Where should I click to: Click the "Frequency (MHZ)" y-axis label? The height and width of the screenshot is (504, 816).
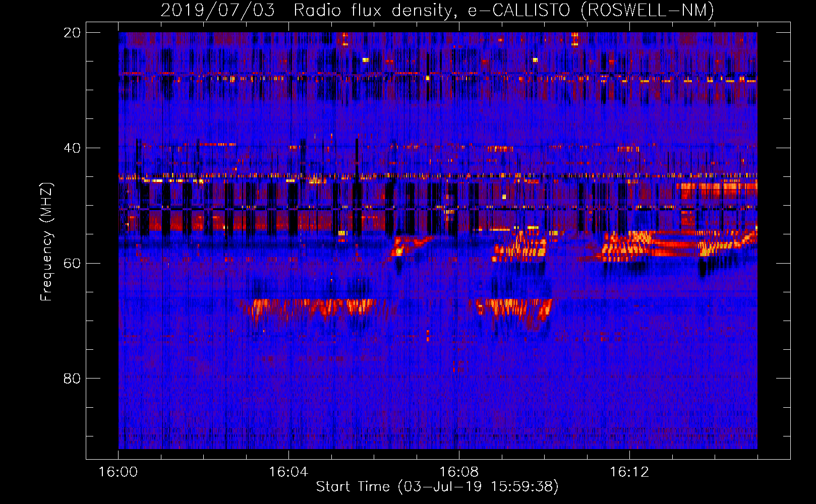point(46,241)
